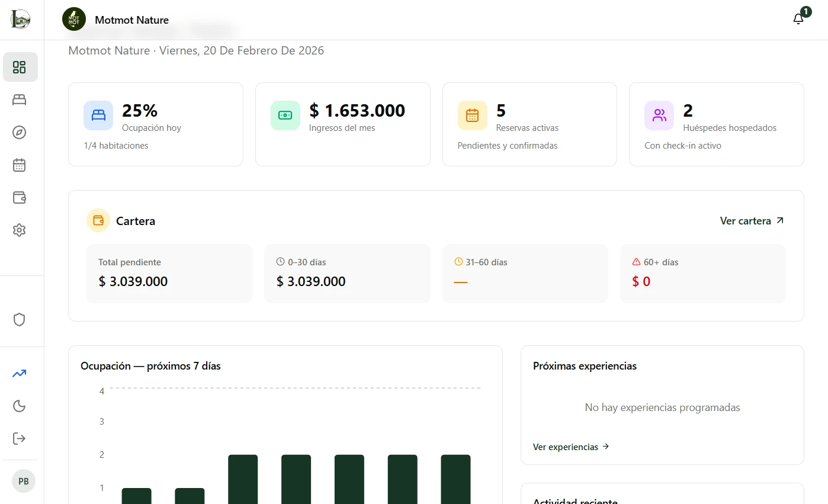
Task: Click the Ocupación hoy 25% card
Action: 155,124
